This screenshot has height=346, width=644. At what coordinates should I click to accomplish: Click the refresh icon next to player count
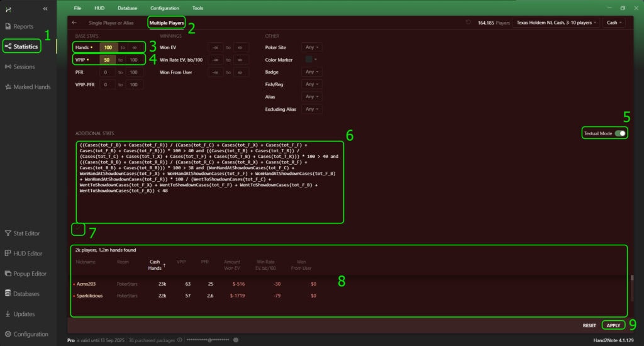469,23
